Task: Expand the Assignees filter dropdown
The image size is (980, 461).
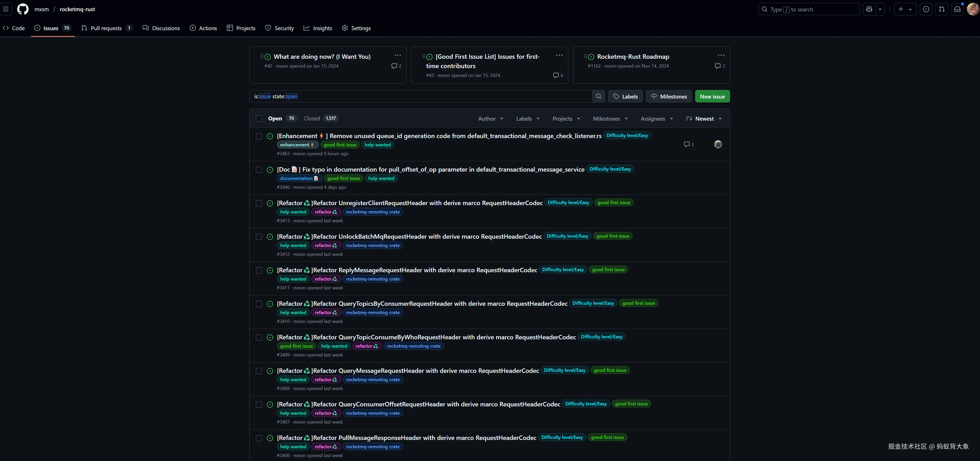Action: coord(657,119)
